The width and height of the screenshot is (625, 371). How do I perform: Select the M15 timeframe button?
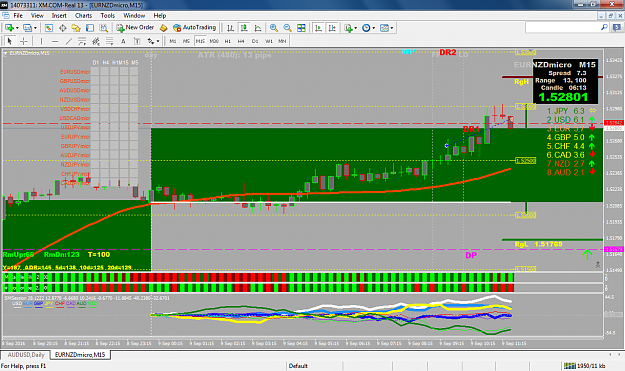pos(200,41)
